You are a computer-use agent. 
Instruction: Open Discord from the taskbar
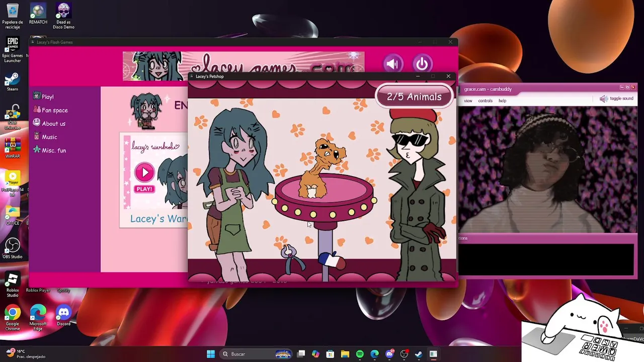(x=389, y=354)
